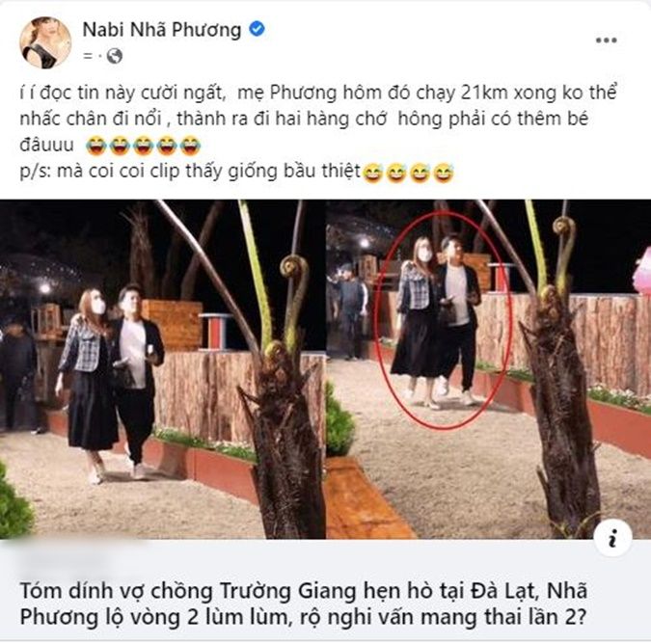Open Nabi Nhã Phương profile name link

(x=162, y=30)
